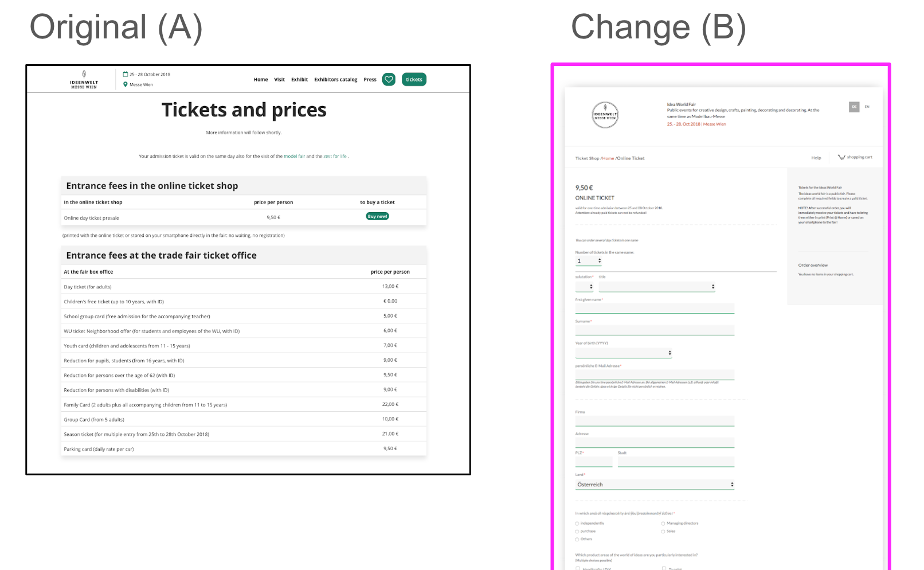
Task: Click the number of tickets stepper field
Action: point(588,261)
